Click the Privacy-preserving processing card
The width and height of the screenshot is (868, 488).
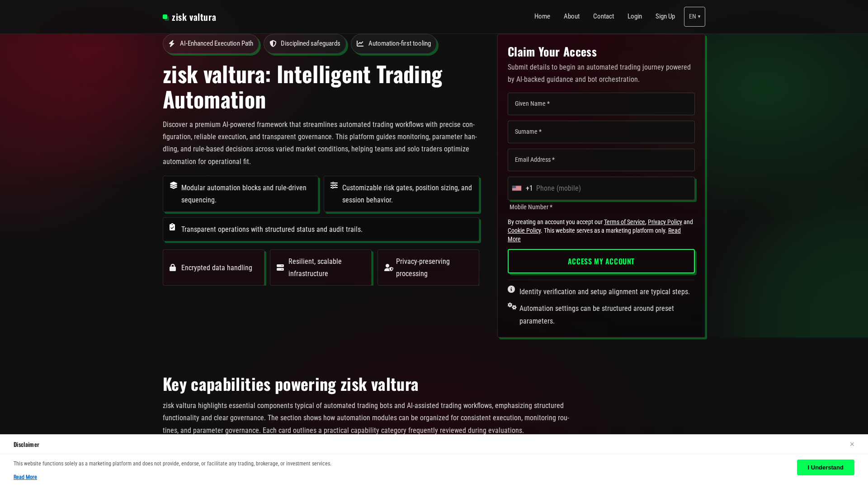coord(428,267)
